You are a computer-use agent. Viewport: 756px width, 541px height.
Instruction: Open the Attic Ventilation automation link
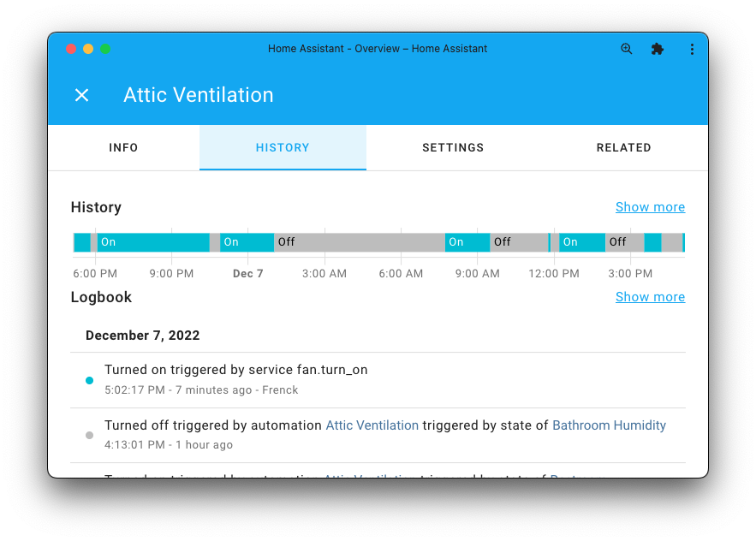pos(372,425)
